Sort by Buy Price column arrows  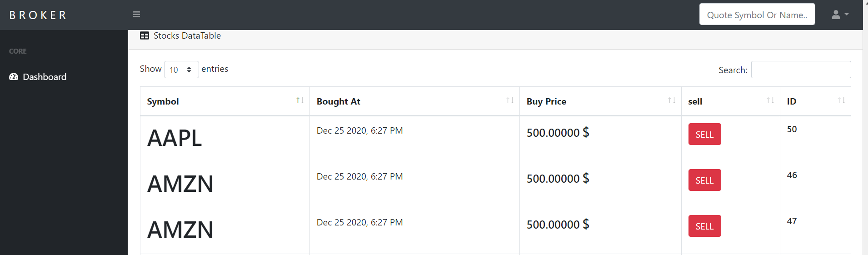[672, 100]
